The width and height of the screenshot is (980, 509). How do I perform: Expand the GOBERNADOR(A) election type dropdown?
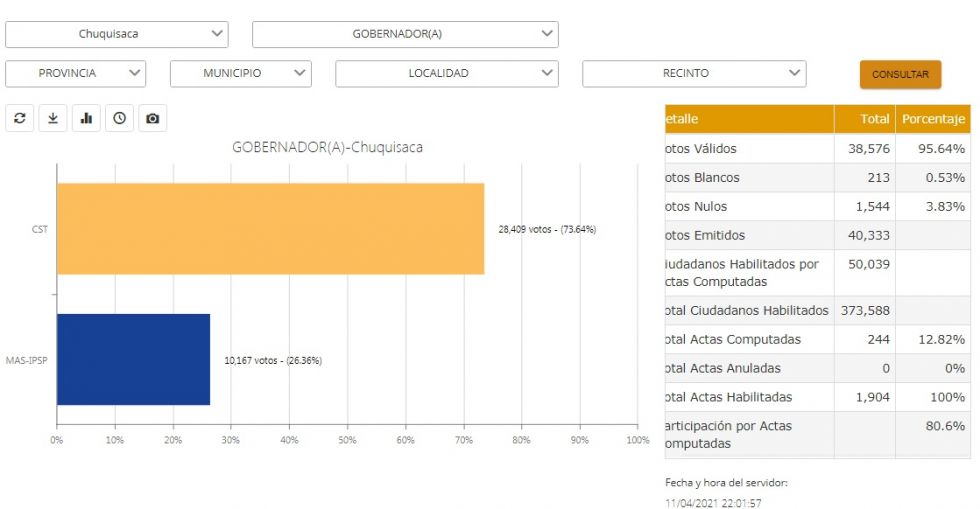(405, 34)
